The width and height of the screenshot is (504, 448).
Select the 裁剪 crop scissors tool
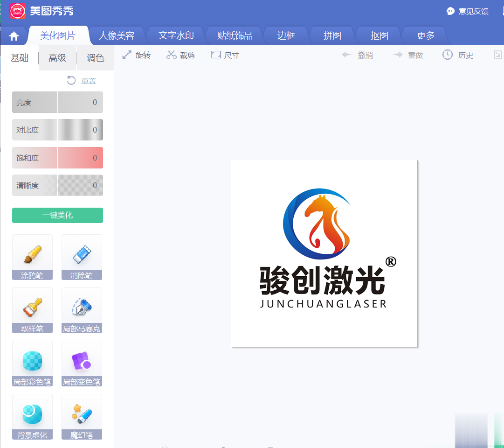[180, 55]
